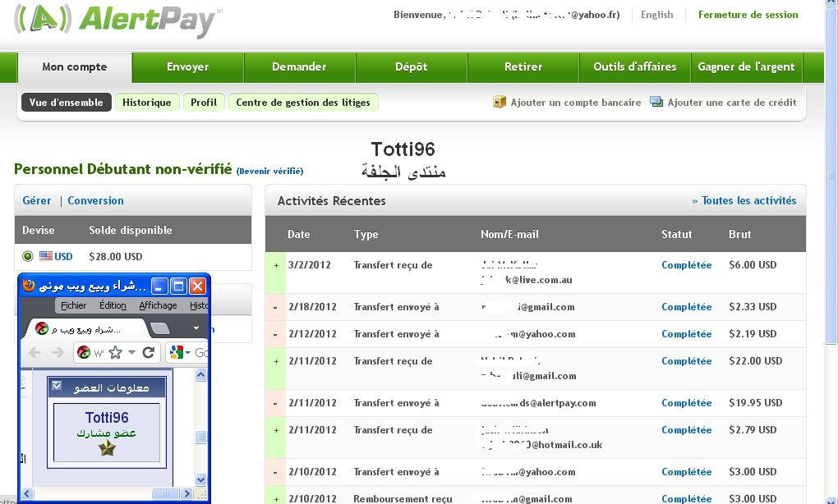
Task: Open the Retirer tab
Action: [x=523, y=67]
